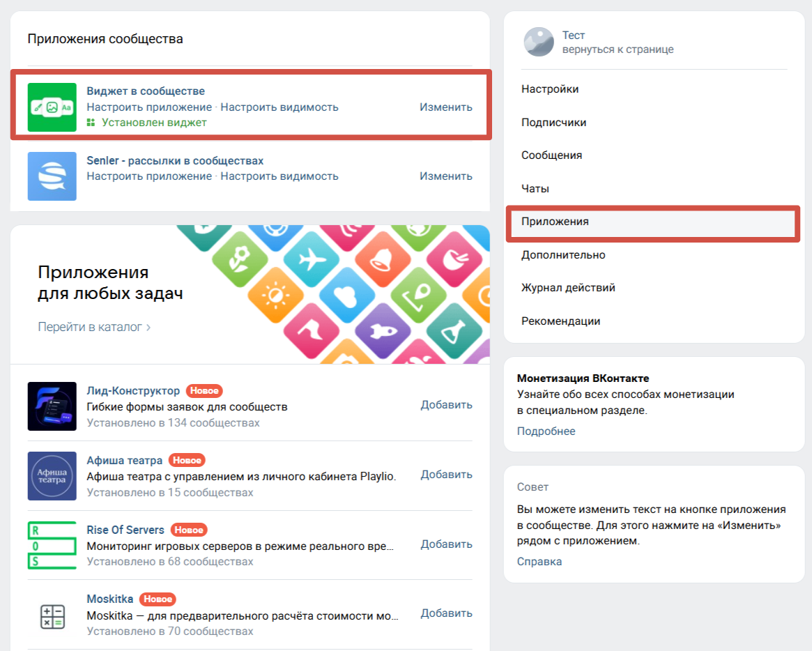
Task: Click Изменить next to Виджет в сообществе
Action: (x=446, y=107)
